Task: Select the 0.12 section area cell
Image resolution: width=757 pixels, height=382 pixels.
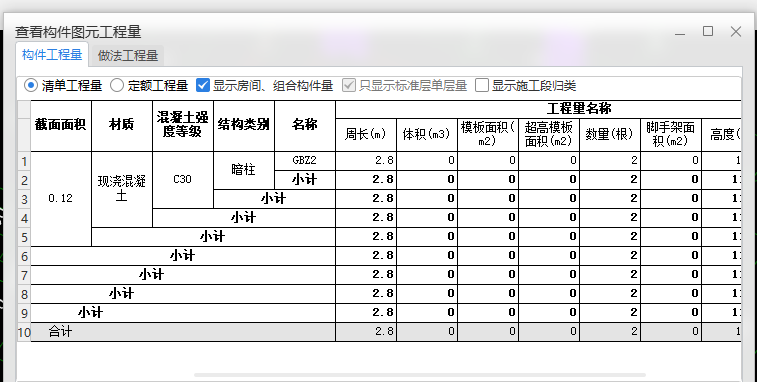Action: click(61, 199)
